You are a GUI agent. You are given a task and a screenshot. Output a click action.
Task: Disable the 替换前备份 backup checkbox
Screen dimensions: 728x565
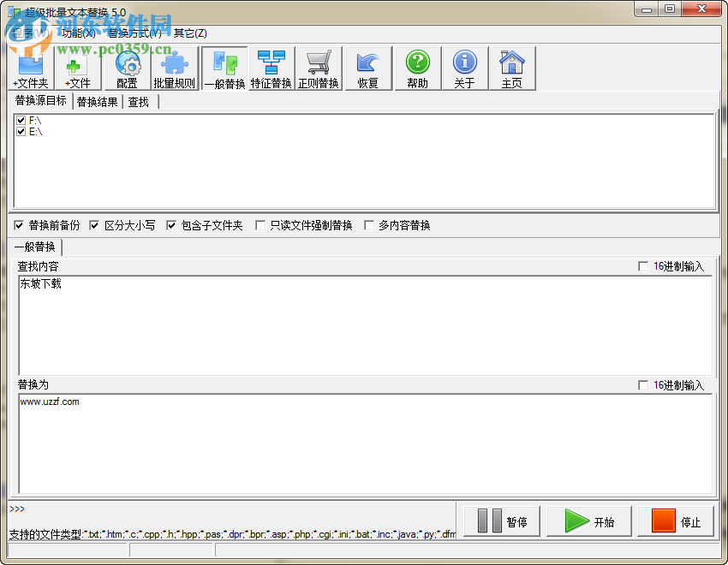(19, 225)
